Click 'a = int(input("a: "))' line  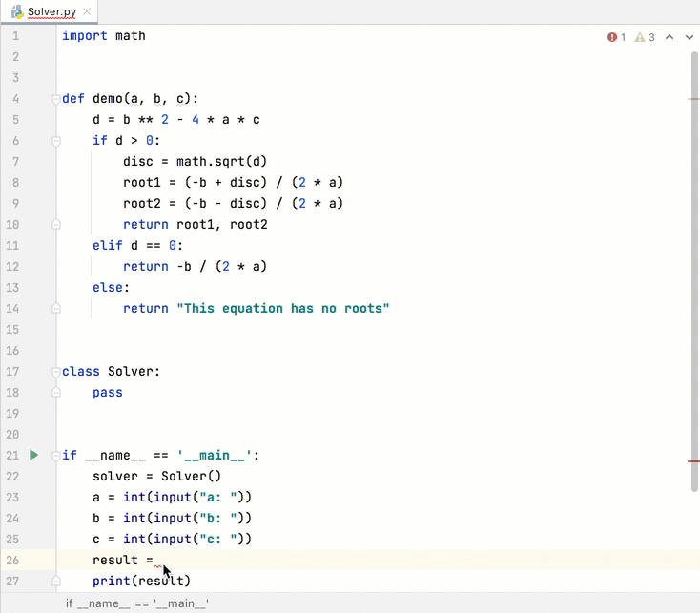[x=172, y=497]
